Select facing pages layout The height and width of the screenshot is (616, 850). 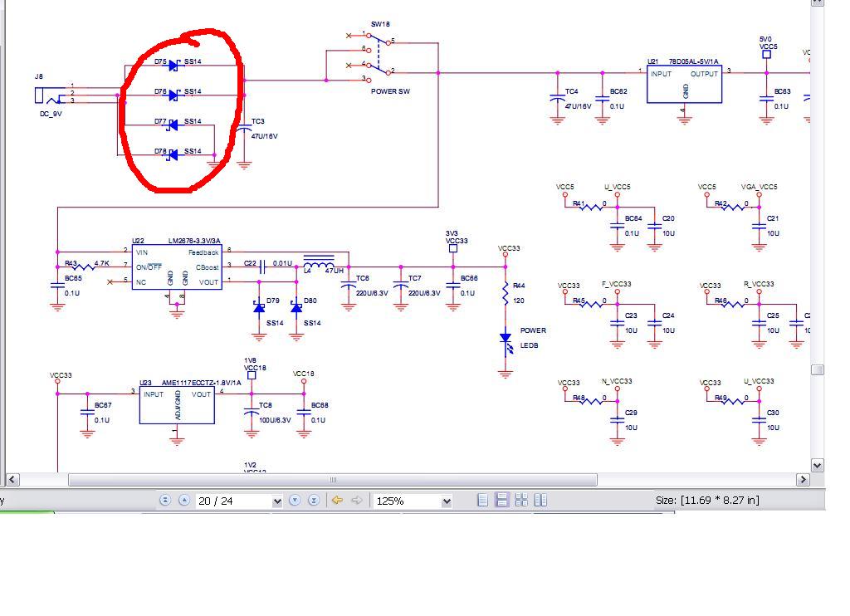540,501
